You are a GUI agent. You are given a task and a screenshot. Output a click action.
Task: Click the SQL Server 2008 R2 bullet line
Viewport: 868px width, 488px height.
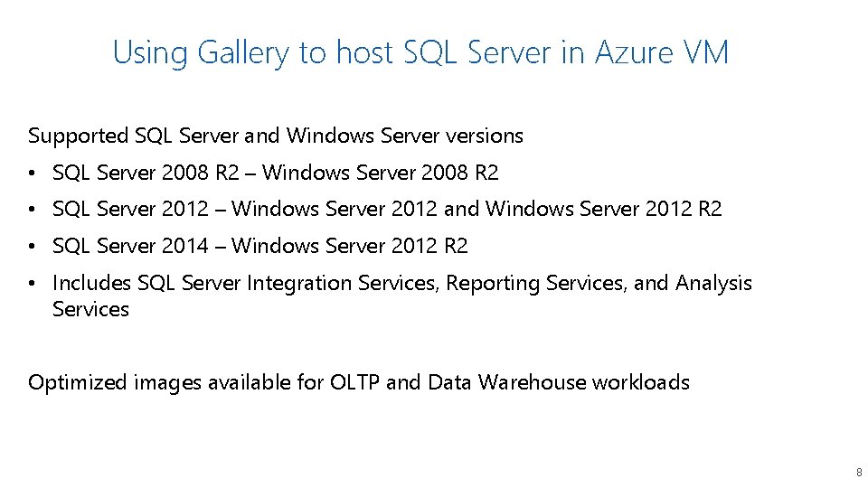point(275,173)
